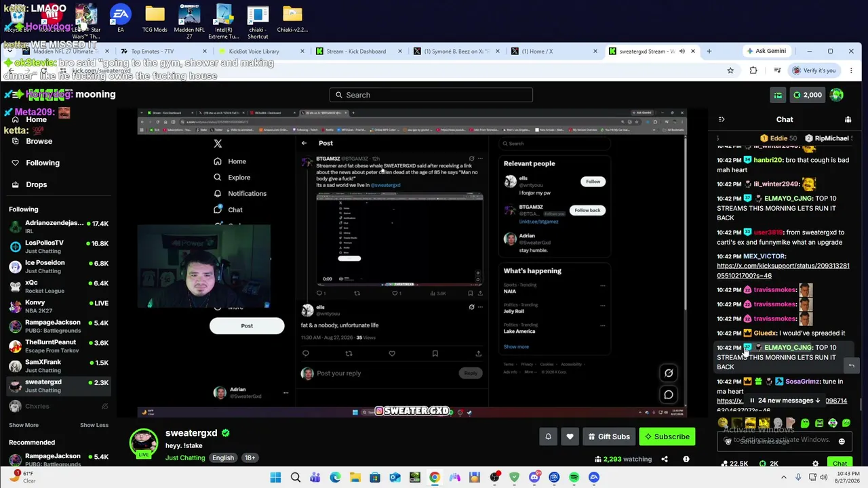
Task: Open the user profile avatar menu
Action: coord(837,95)
